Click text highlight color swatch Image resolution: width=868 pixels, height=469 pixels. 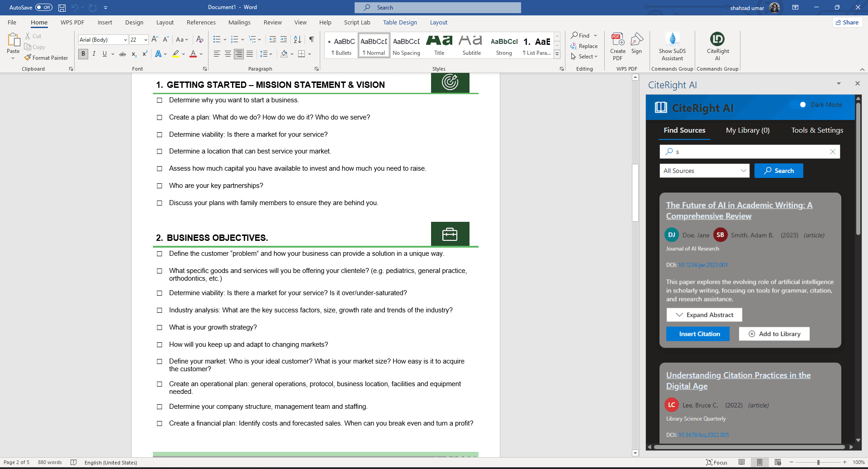coord(175,54)
